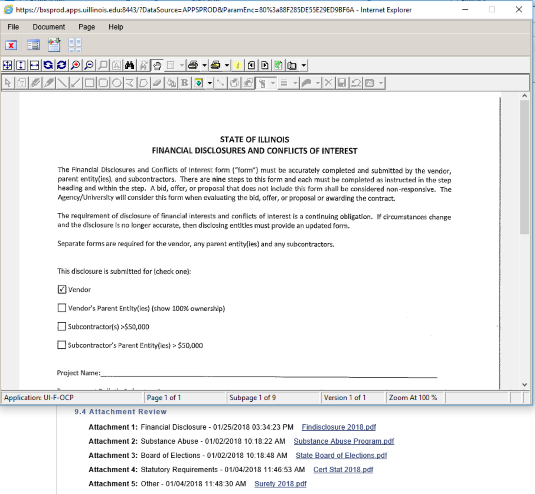Open Surety 2018.pdf link
Screen dimensions: 535x494
point(280,484)
